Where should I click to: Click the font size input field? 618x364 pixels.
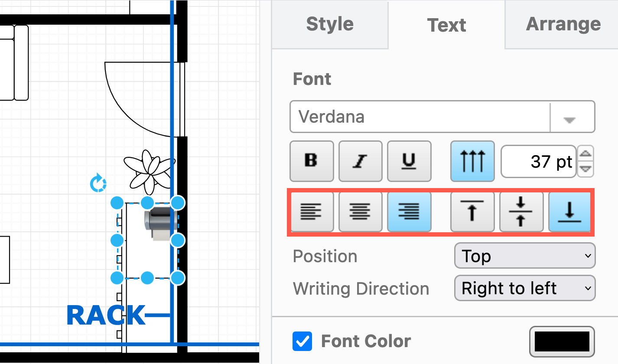pyautogui.click(x=537, y=161)
